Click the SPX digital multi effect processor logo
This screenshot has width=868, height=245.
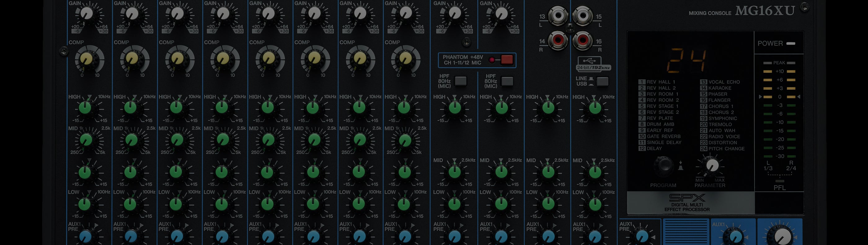pos(687,203)
